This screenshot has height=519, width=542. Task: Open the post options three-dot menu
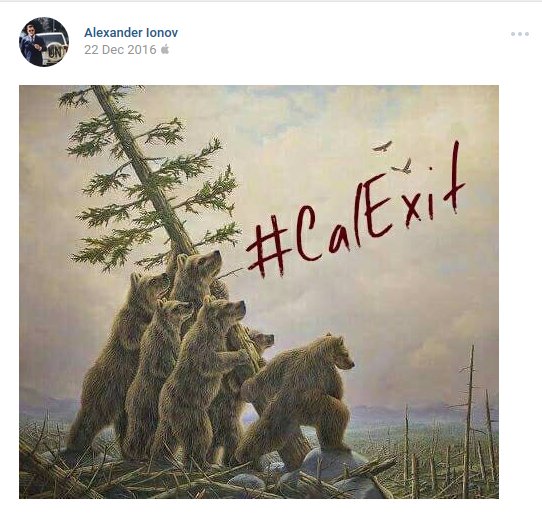point(520,34)
